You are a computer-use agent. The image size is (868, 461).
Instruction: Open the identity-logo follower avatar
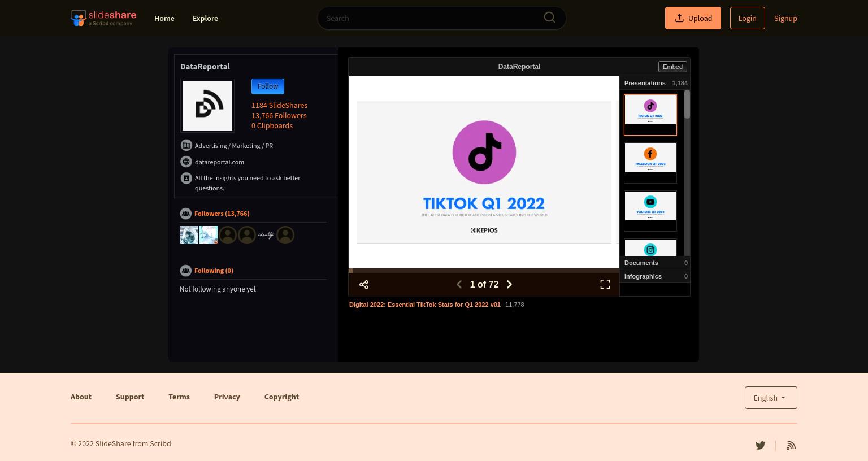[x=266, y=235]
